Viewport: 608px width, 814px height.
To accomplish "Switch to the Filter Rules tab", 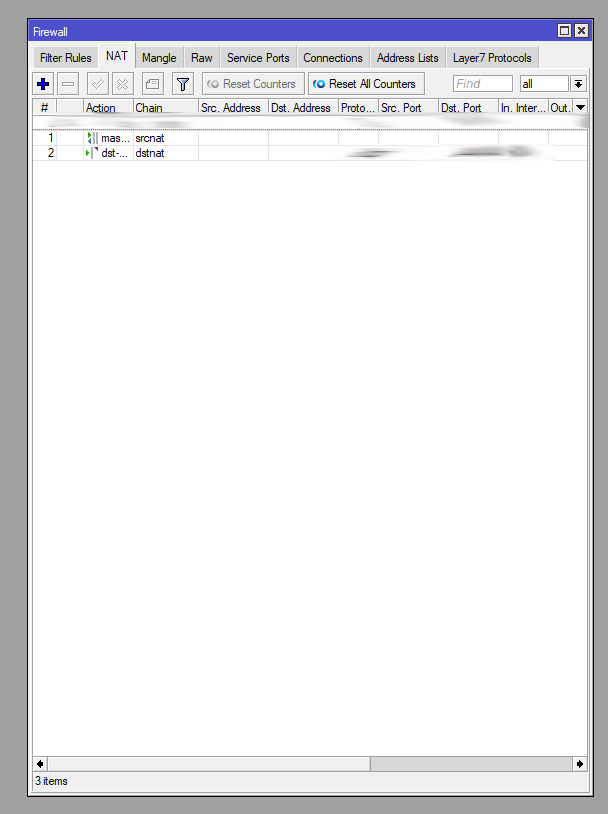I will pyautogui.click(x=65, y=58).
